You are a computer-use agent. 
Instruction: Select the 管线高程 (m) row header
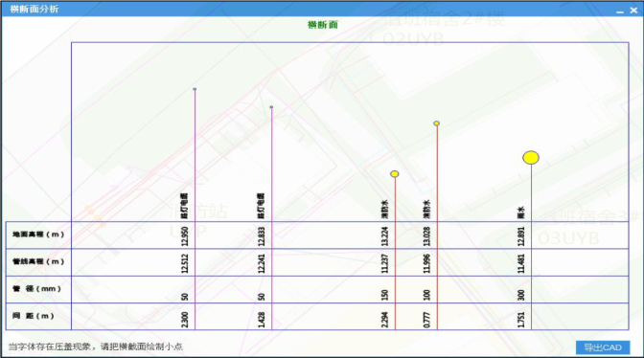(x=38, y=262)
